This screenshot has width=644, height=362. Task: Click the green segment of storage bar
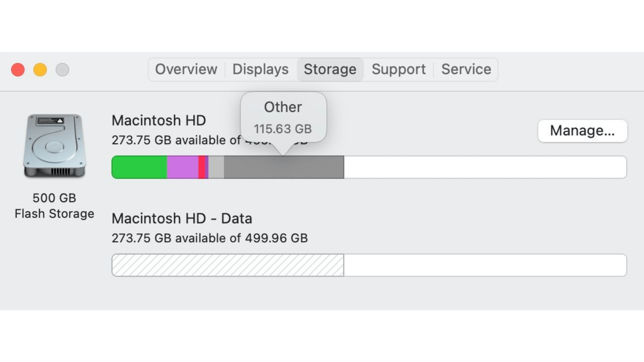[139, 167]
